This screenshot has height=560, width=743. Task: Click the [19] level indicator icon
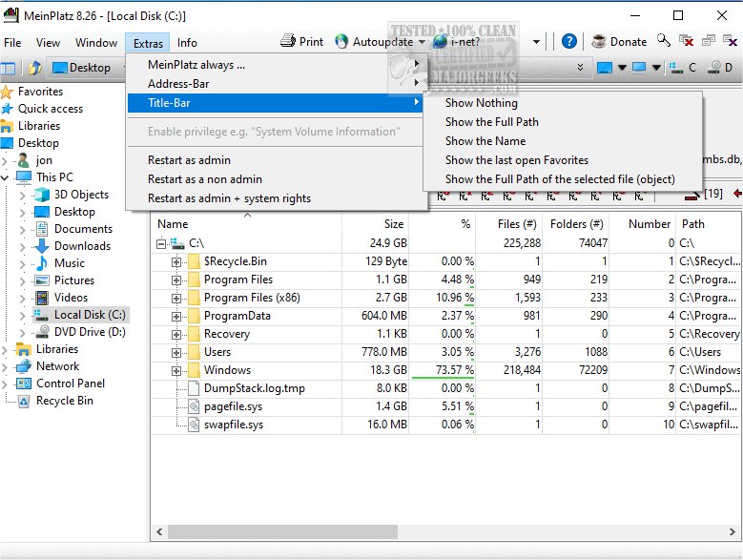(x=703, y=195)
